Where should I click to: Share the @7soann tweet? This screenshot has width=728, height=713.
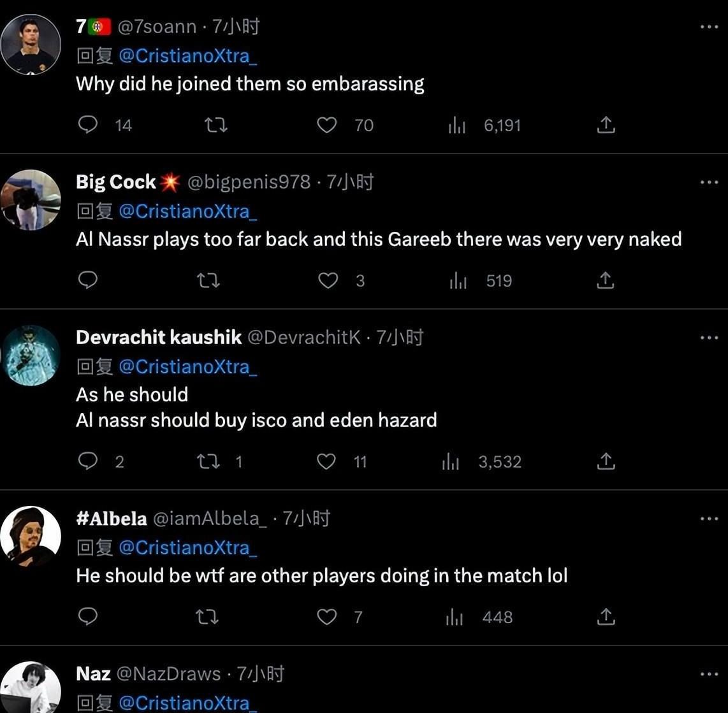click(x=606, y=125)
